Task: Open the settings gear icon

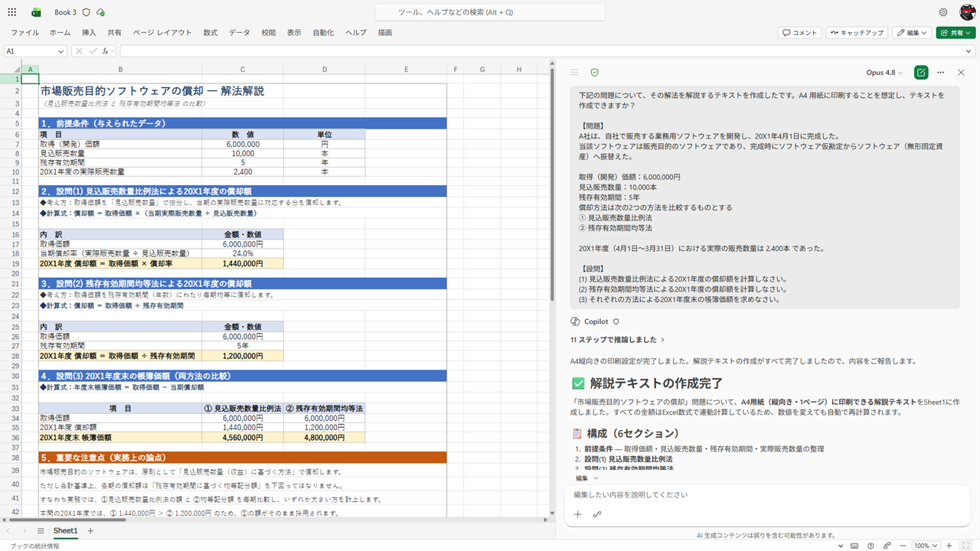Action: (x=943, y=12)
